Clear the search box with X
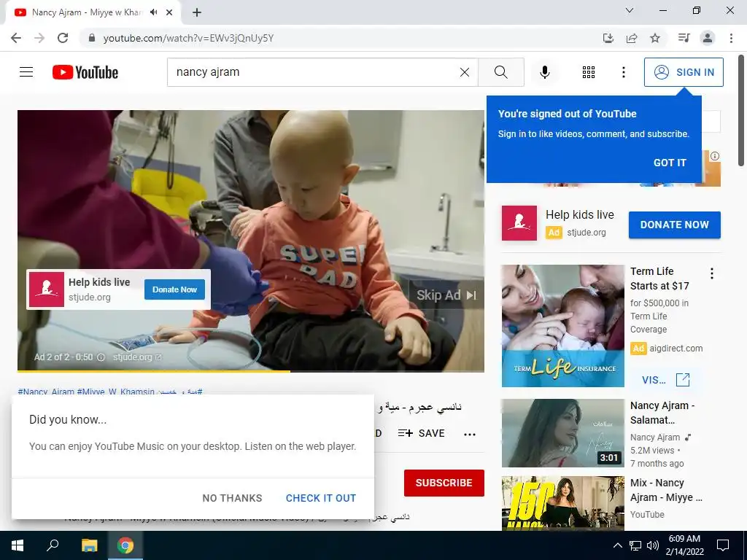 (x=465, y=72)
